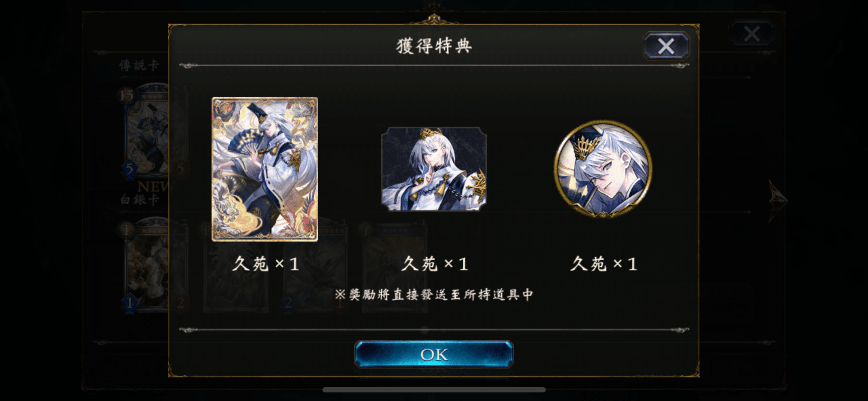Tap the 獲得特典 dialog title
Screen dimensions: 868x401
click(x=434, y=46)
